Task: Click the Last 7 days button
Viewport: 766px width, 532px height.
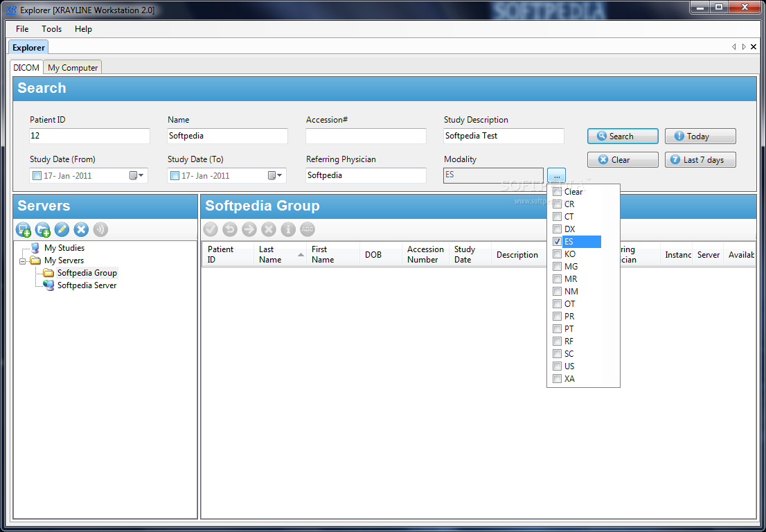Action: tap(700, 160)
